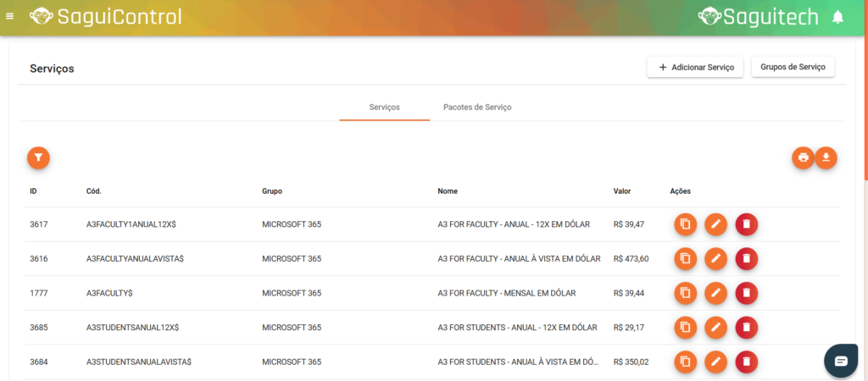Delete service A3FACULTY$ with ID 1777

tap(746, 293)
